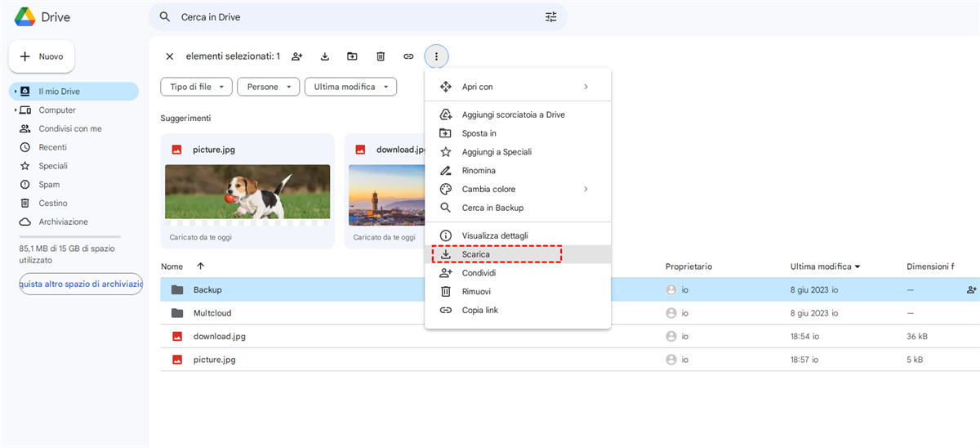
Task: Click image icon of picture.jpg row
Action: coord(177,360)
